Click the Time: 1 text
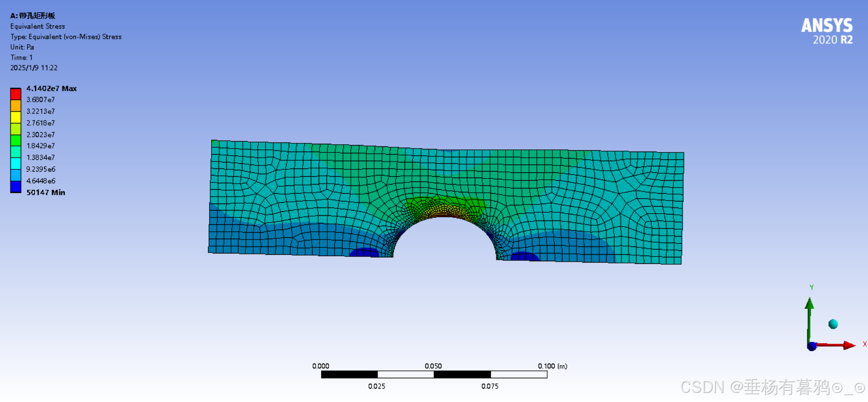 21,58
